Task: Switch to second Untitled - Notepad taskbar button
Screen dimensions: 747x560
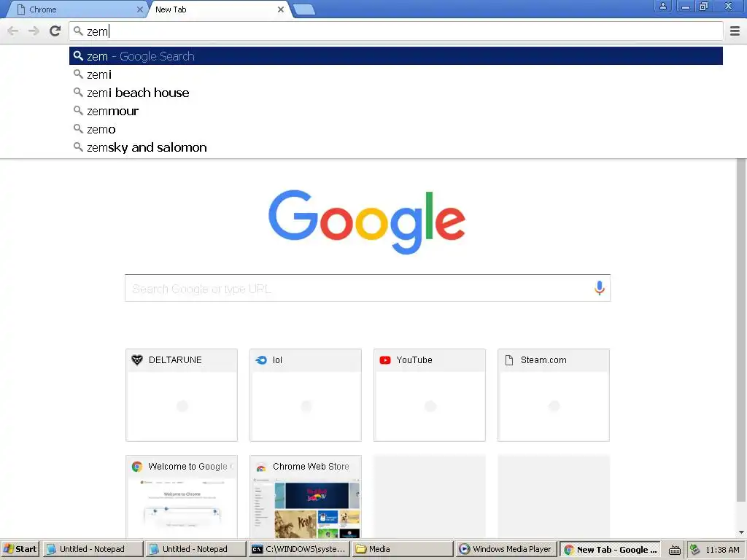Action: pyautogui.click(x=196, y=549)
